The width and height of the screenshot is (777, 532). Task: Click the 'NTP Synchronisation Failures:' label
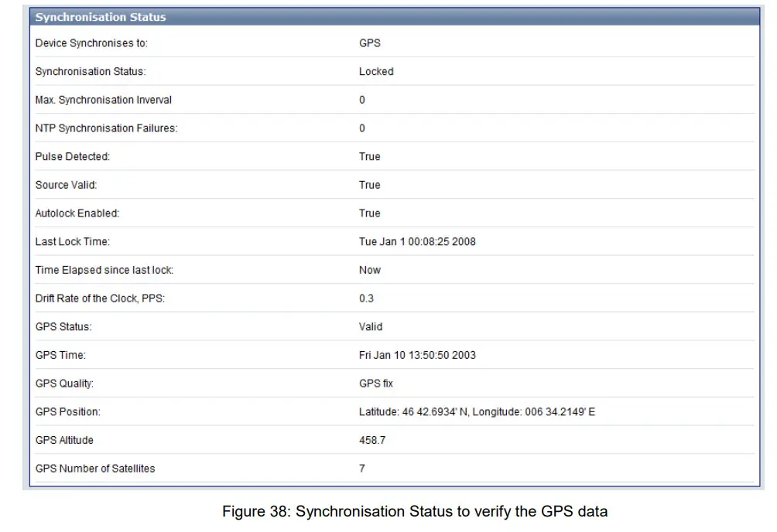tap(106, 128)
